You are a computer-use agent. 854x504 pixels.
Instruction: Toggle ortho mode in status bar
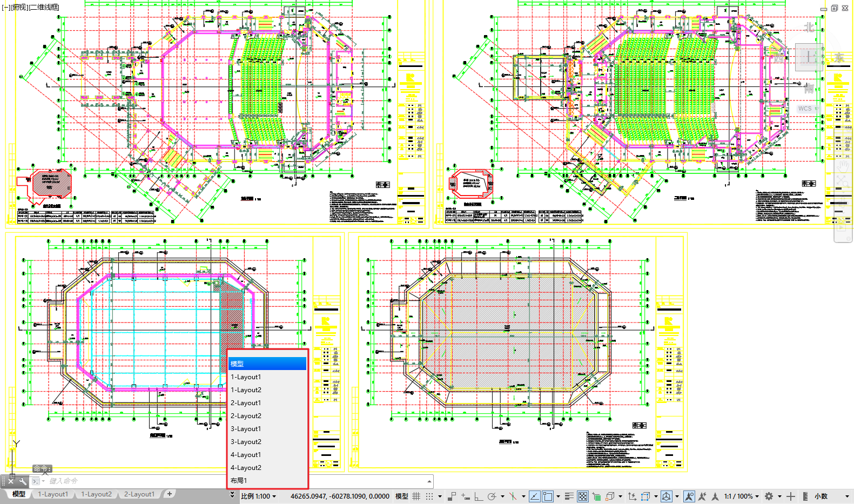(479, 496)
